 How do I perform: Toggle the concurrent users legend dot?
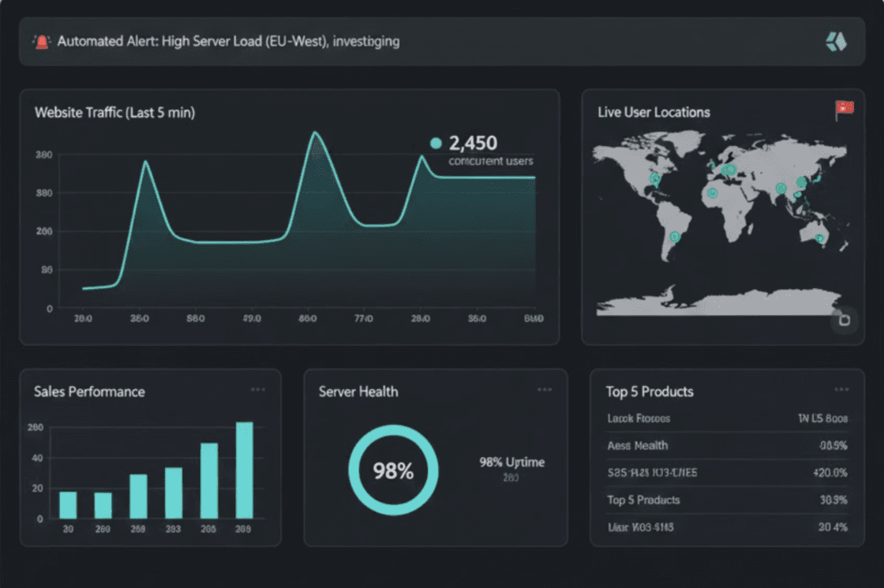tap(436, 143)
